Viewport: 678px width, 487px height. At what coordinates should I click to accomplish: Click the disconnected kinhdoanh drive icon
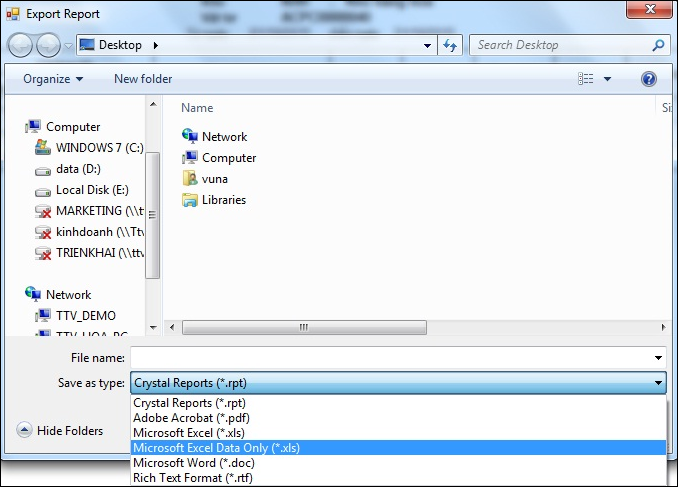tap(43, 232)
